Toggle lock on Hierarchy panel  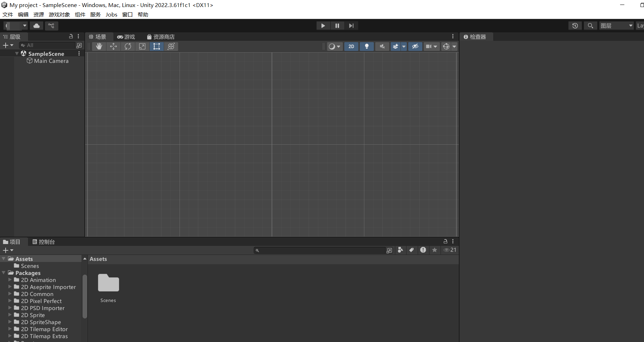click(x=71, y=36)
